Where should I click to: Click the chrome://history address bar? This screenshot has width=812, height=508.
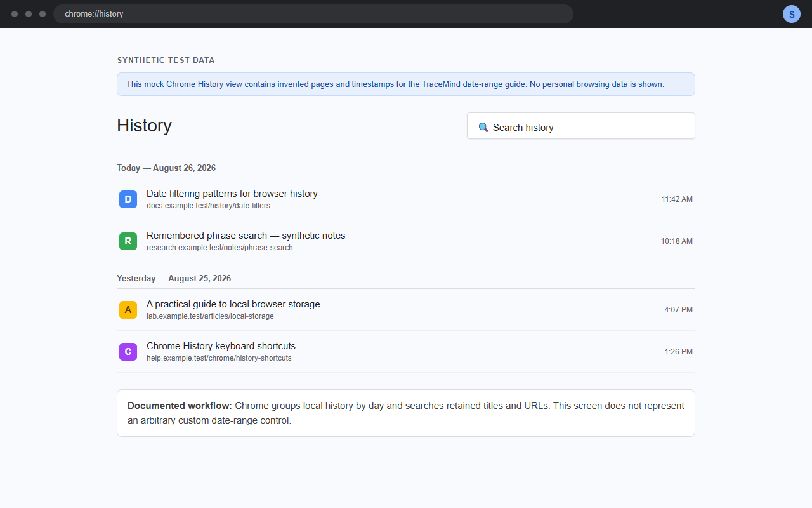click(313, 14)
